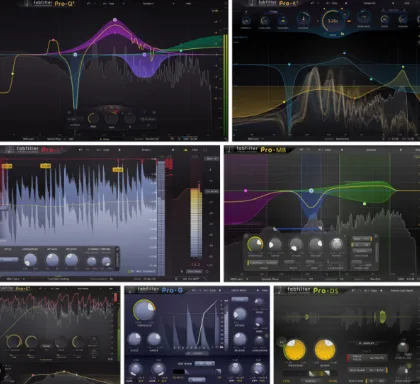This screenshot has width=420, height=384.
Task: Click the Release knob in Pro-G
Action: pos(240,339)
